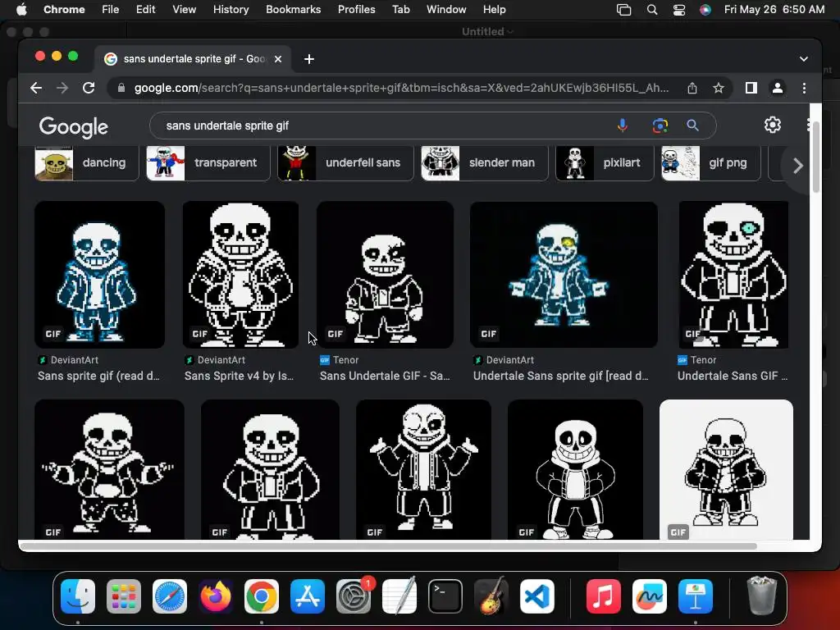Open GarageBand in the Dock
This screenshot has height=630, width=840.
491,596
